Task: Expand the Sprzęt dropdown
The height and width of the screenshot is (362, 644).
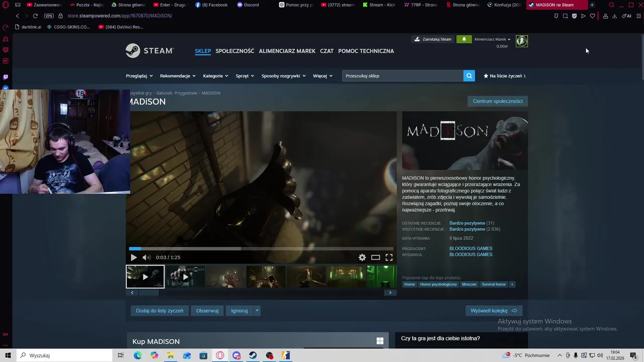Action: coord(245,76)
